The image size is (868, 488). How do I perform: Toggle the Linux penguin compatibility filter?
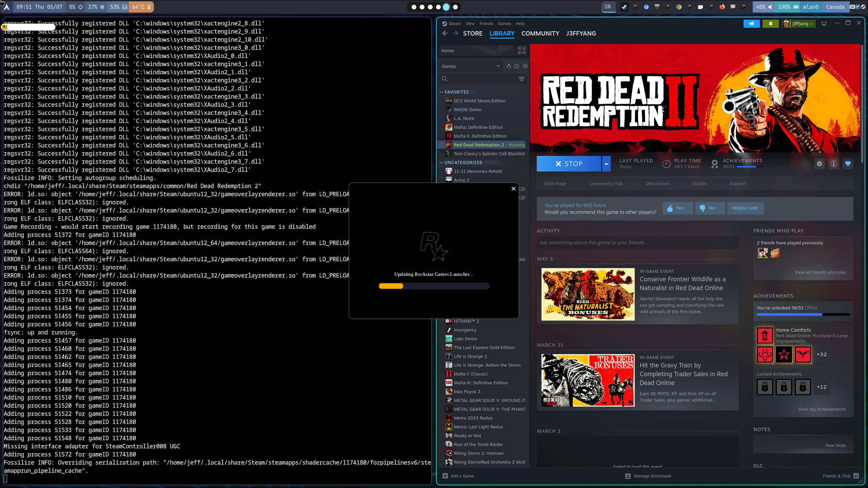click(x=509, y=66)
